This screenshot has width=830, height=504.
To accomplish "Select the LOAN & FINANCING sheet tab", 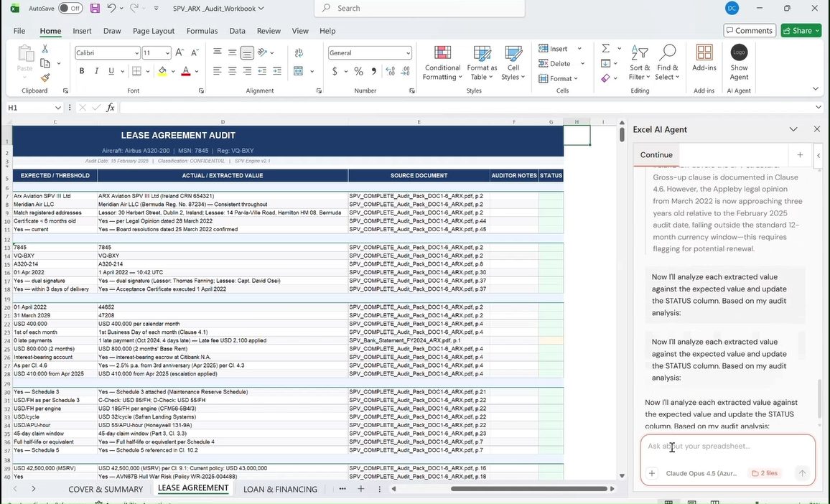I will [280, 489].
